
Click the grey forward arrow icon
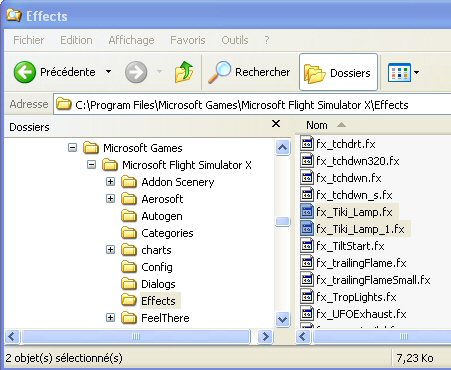[x=136, y=72]
